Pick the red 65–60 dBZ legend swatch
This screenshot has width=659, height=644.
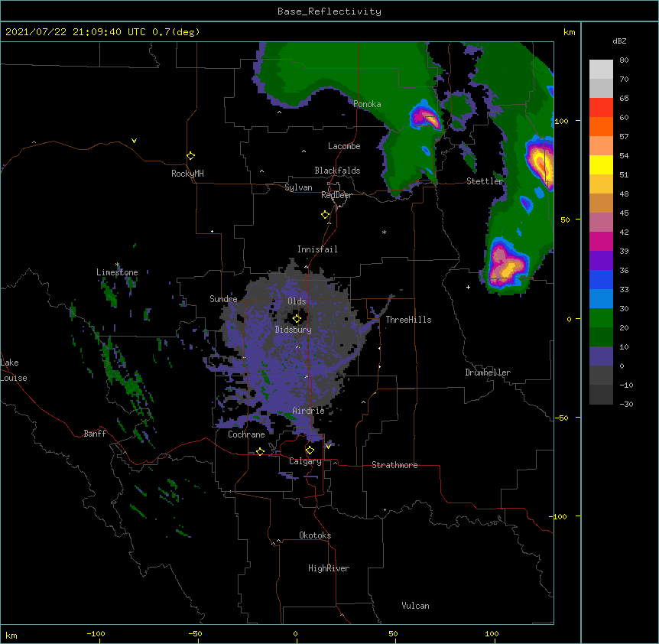tap(601, 108)
